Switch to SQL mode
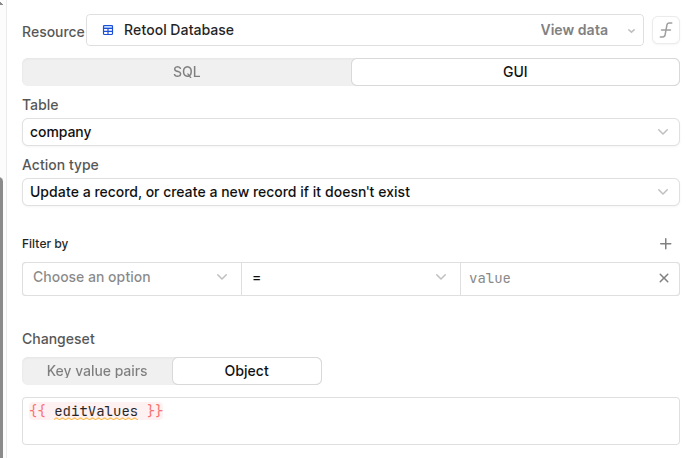688x458 pixels. click(x=187, y=72)
